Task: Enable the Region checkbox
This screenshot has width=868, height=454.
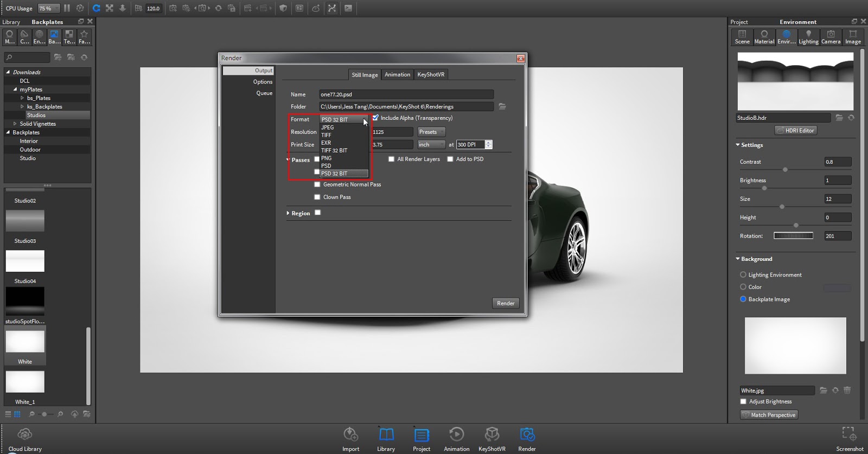Action: (x=318, y=213)
